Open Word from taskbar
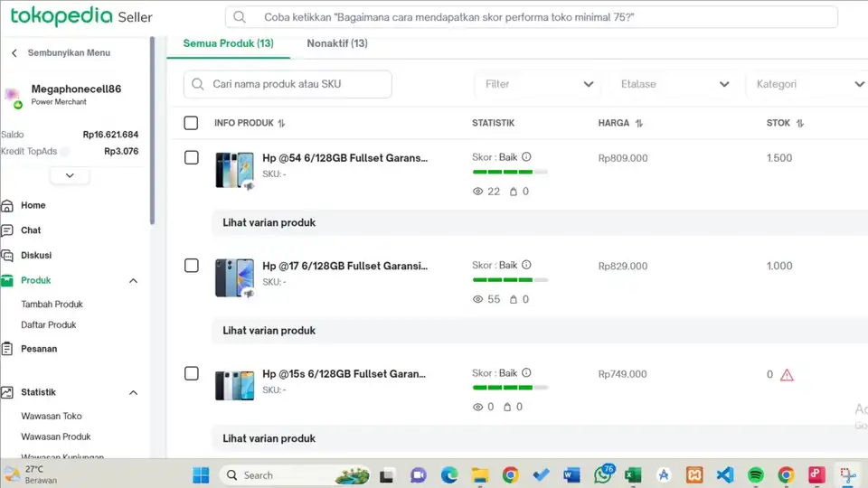 571,474
